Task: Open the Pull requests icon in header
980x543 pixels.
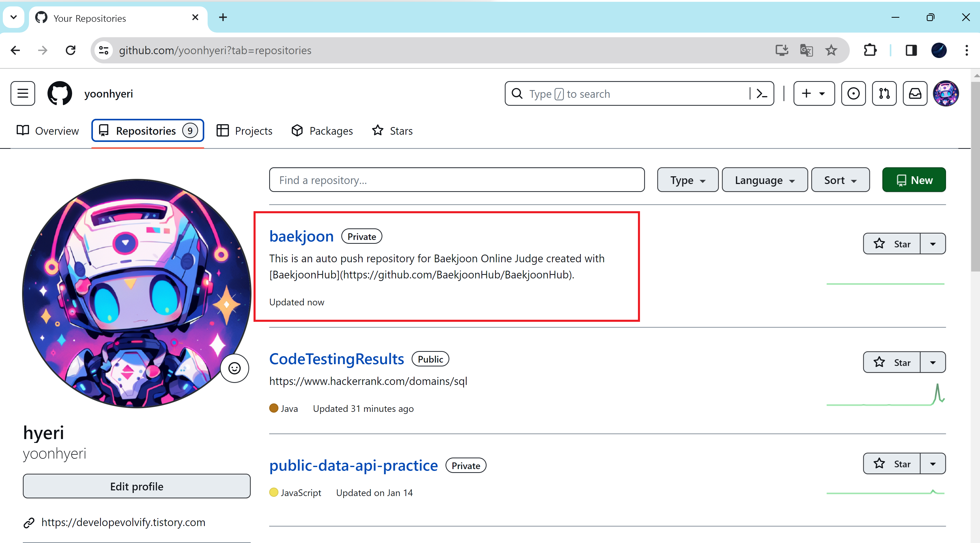Action: pos(884,94)
